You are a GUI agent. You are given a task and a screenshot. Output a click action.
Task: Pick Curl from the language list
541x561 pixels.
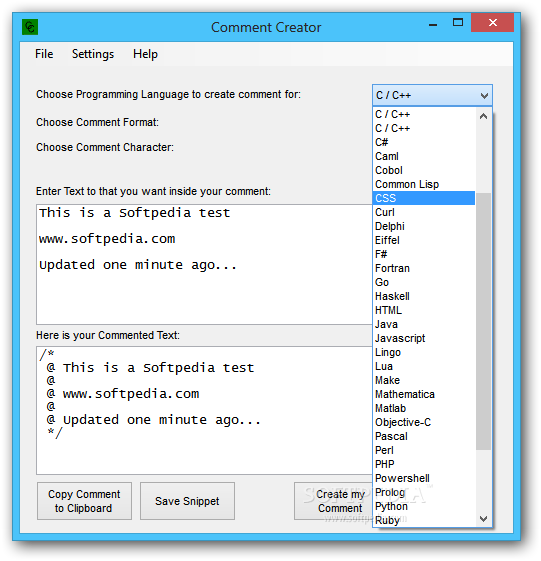424,212
